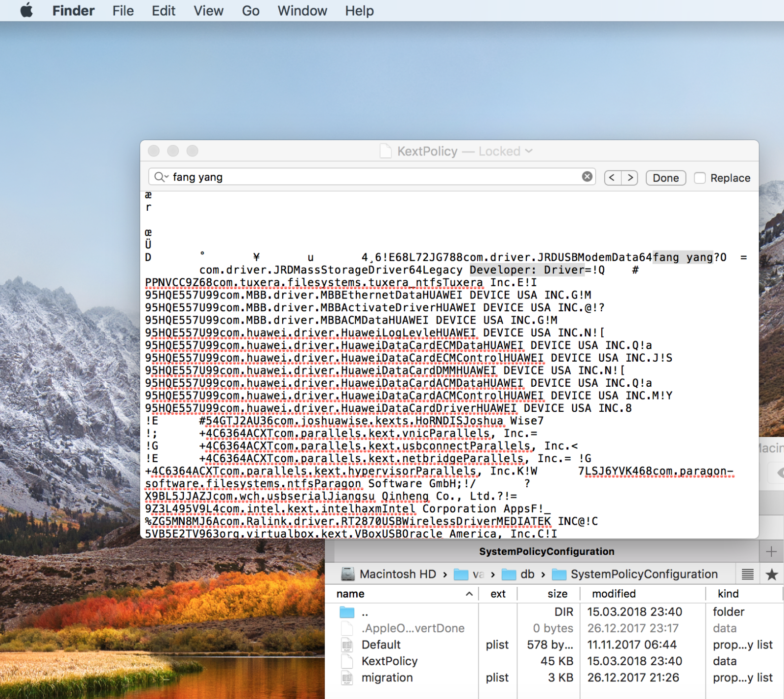Click the VBoxUSB Oracle America line

point(351,533)
